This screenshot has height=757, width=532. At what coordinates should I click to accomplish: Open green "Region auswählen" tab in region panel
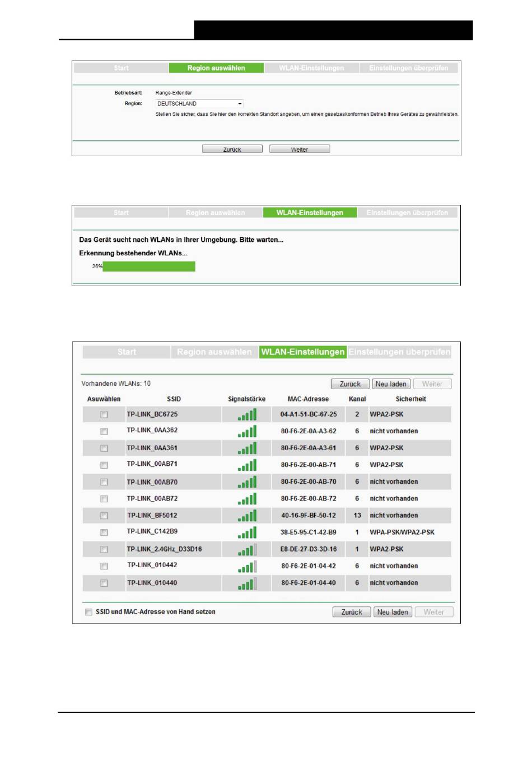[216, 68]
